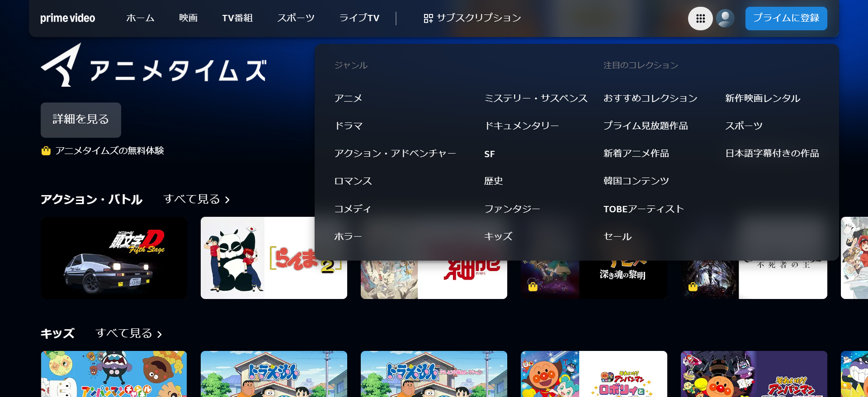Click the chevron after キッズ すべて見る
Image resolution: width=868 pixels, height=397 pixels.
(x=160, y=334)
